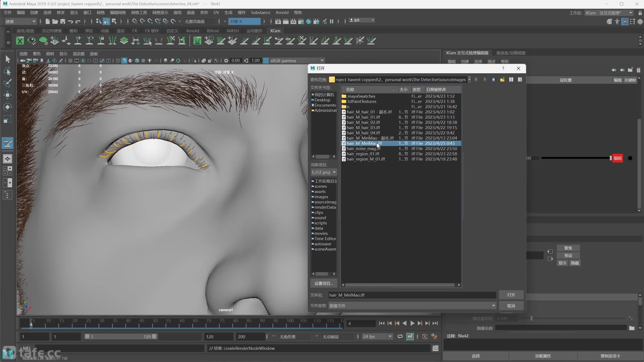
Task: Click the playback range slider bar
Action: pyautogui.click(x=121, y=336)
